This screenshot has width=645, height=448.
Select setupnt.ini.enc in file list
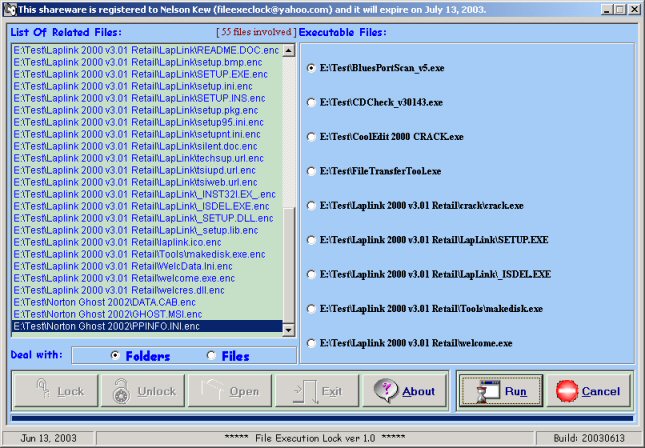(x=147, y=135)
